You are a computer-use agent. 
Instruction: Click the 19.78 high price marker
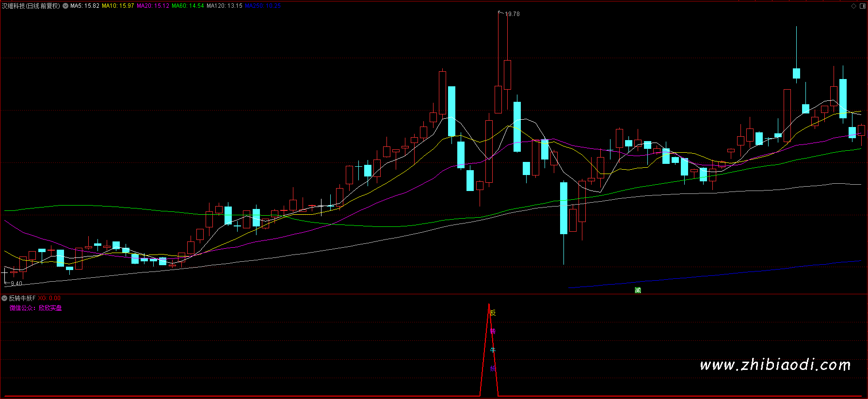click(512, 14)
